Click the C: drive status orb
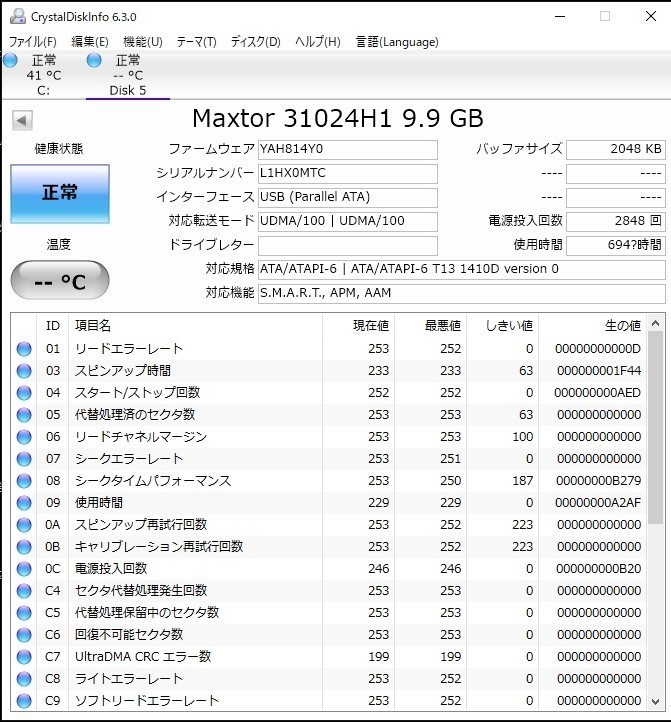Viewport: 671px width, 722px height. pyautogui.click(x=10, y=61)
